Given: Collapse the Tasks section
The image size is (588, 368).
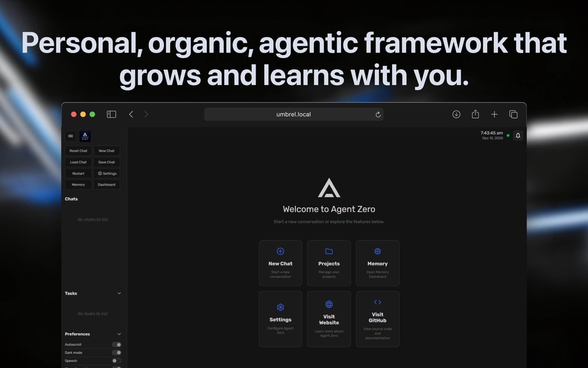Looking at the screenshot, I should (x=119, y=293).
